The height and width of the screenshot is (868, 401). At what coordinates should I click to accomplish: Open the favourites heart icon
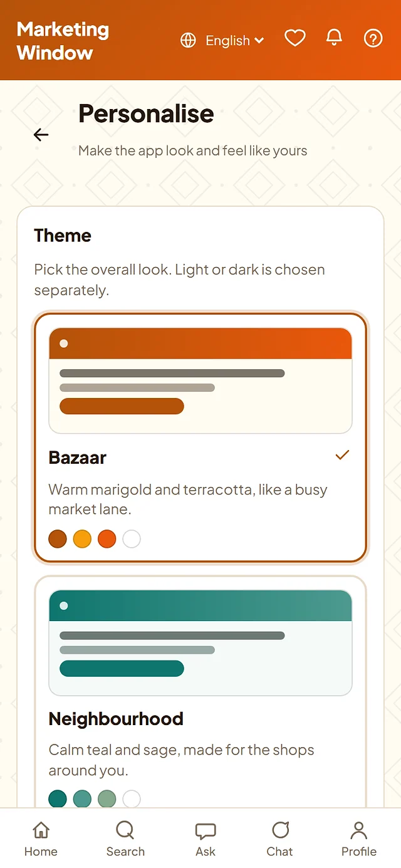point(295,39)
